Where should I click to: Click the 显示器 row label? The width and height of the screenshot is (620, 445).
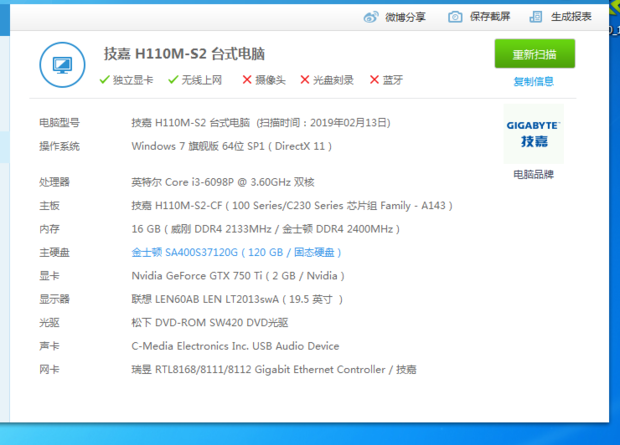click(54, 299)
